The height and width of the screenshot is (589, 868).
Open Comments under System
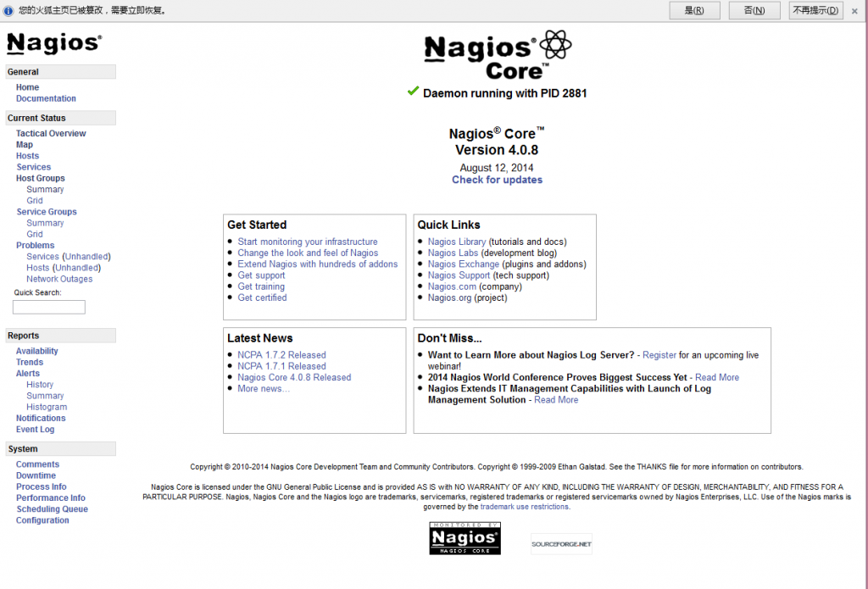click(37, 464)
